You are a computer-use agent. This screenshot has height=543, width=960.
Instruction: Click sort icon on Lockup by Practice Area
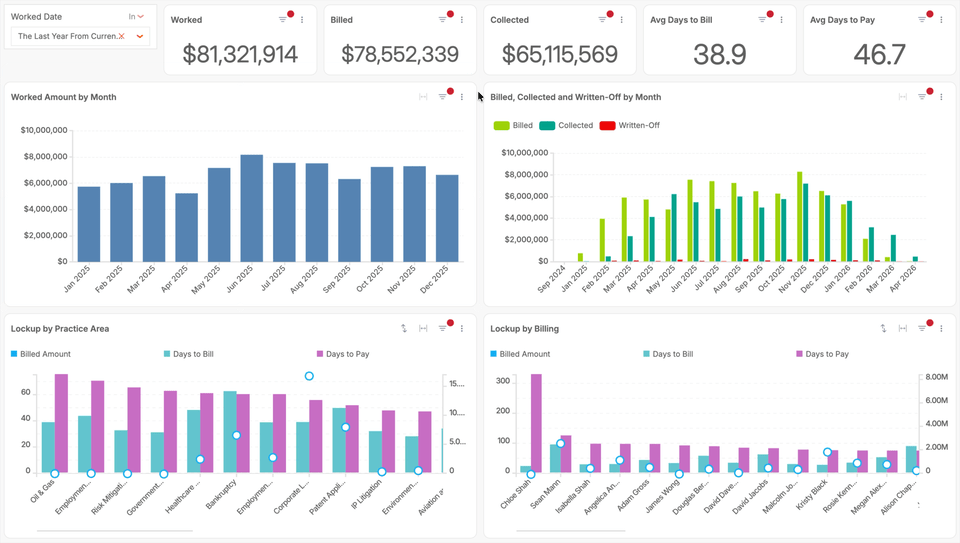[404, 328]
